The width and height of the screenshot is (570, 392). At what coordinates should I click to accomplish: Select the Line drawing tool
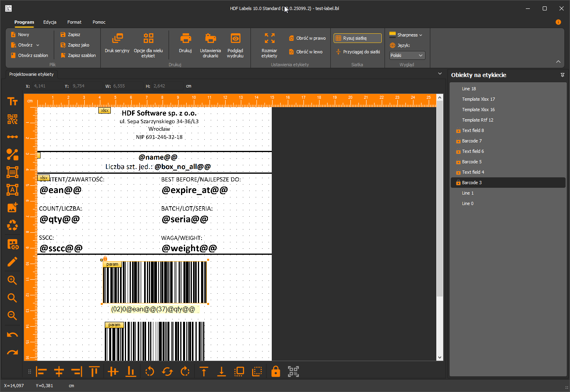pyautogui.click(x=12, y=137)
